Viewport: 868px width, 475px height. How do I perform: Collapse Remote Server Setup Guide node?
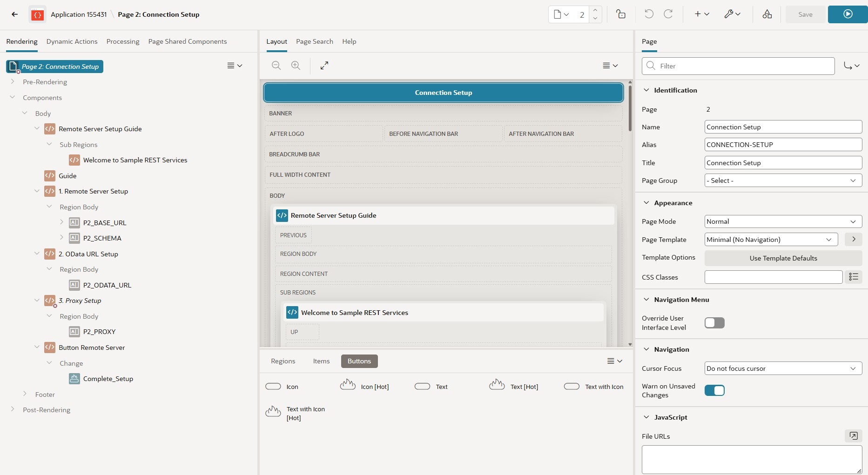pos(37,128)
